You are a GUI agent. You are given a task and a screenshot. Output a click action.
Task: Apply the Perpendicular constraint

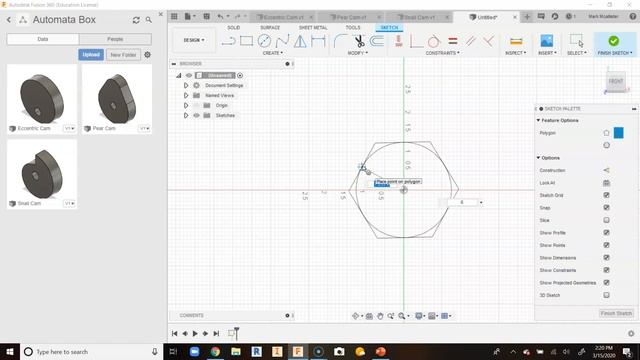[x=489, y=41]
